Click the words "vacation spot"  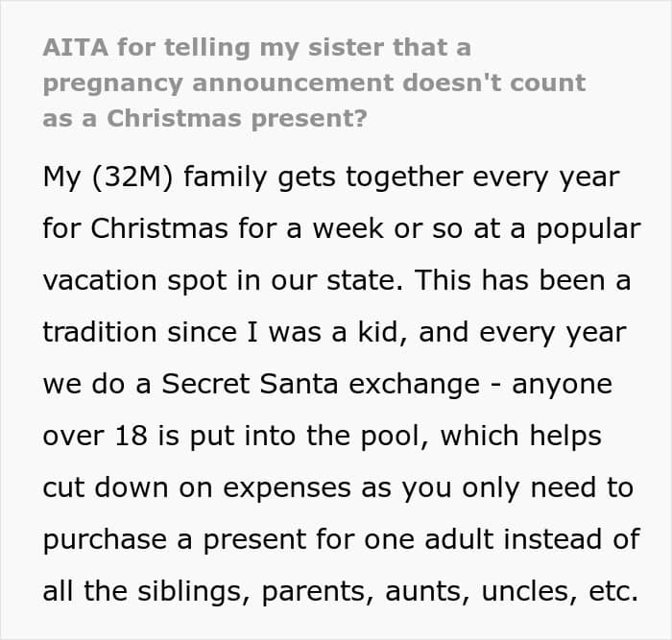coord(116,281)
